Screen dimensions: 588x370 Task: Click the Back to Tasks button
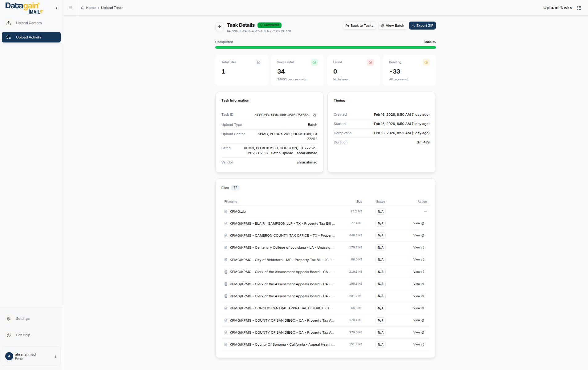[x=359, y=26]
